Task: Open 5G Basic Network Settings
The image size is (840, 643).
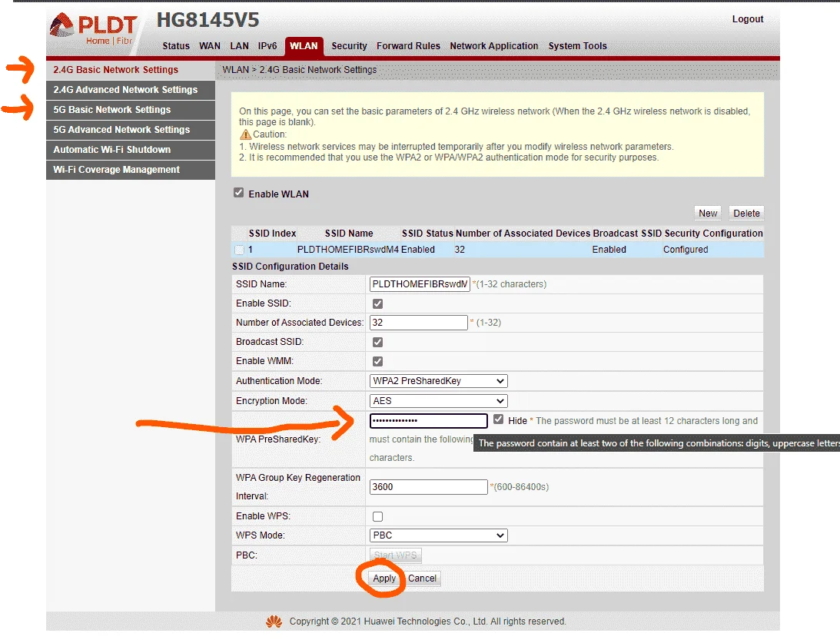Action: (131, 110)
